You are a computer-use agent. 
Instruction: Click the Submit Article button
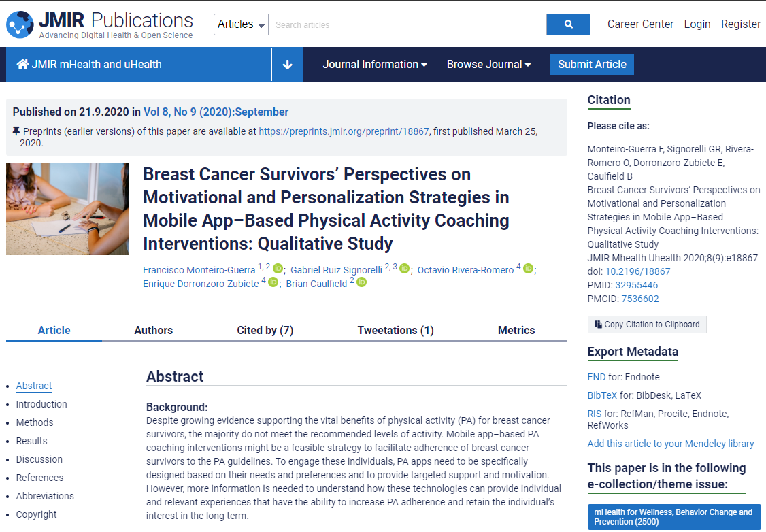click(592, 65)
